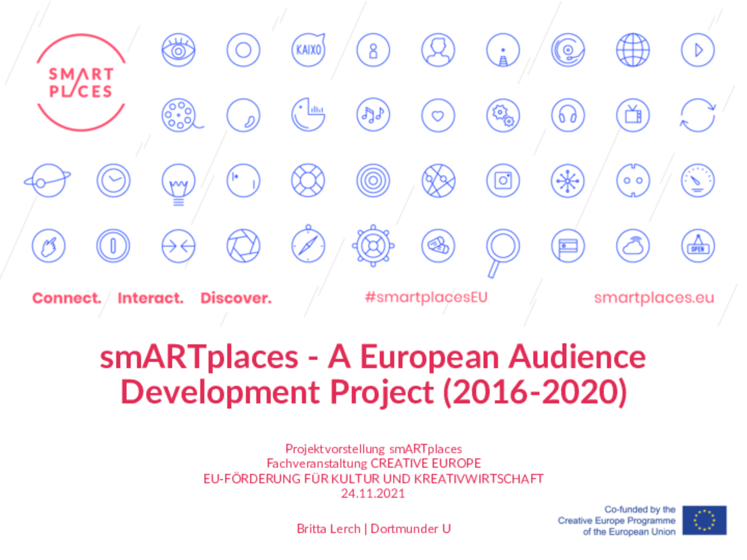This screenshot has height=560, width=747.
Task: Click the flag icon
Action: [x=568, y=245]
